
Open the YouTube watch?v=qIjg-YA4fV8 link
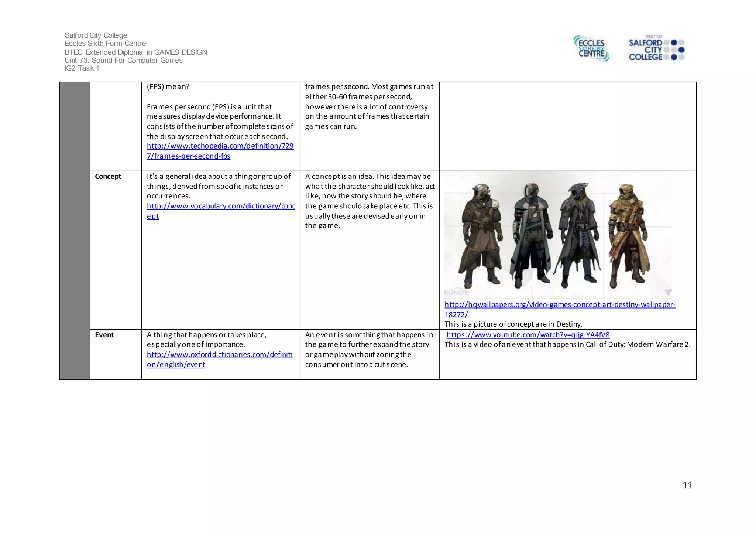pyautogui.click(x=528, y=335)
